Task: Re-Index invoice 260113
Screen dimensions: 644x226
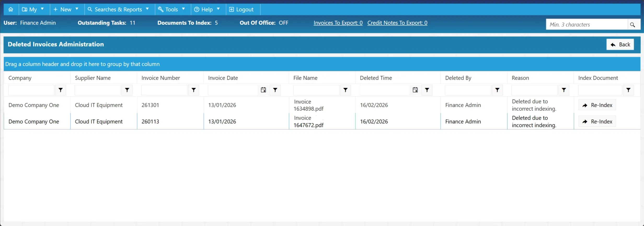Action: coord(597,121)
